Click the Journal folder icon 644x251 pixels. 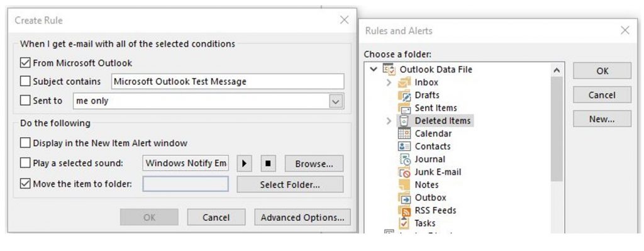click(x=404, y=159)
